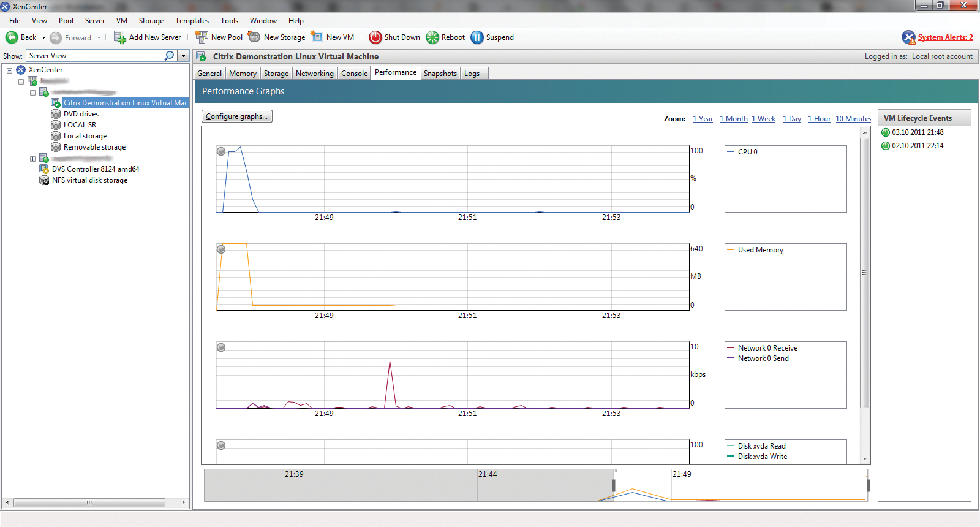
Task: Click the New Storage icon
Action: 254,37
